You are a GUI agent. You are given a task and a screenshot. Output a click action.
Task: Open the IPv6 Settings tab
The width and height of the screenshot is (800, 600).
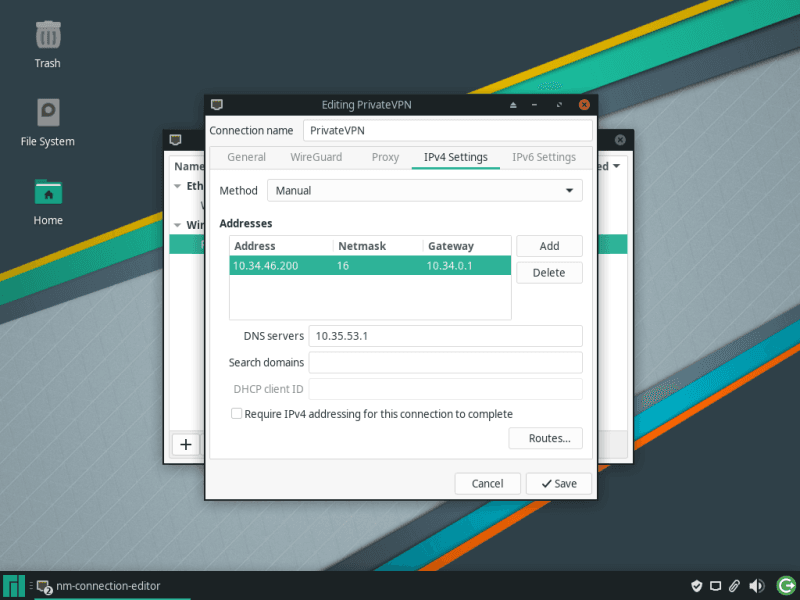tap(543, 157)
